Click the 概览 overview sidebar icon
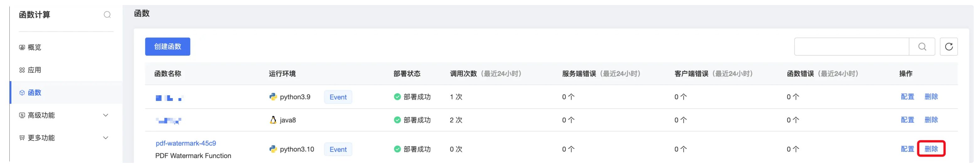980x166 pixels. click(22, 47)
